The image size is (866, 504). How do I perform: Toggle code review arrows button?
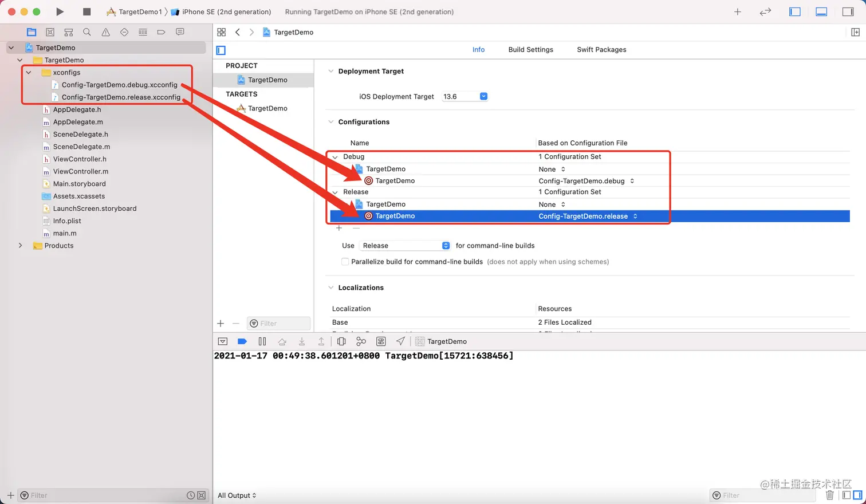coord(765,11)
